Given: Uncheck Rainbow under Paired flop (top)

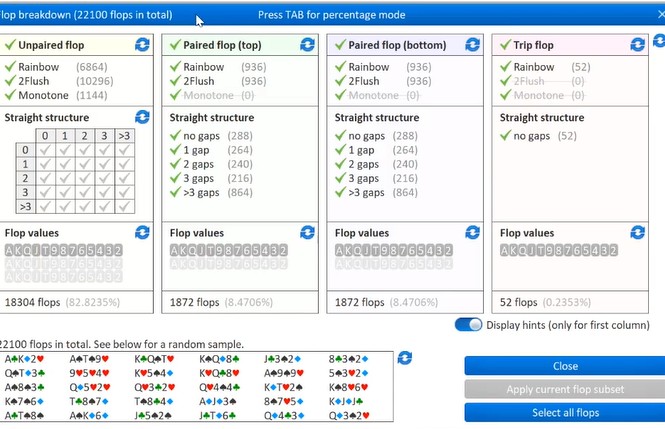Looking at the screenshot, I should [175, 67].
